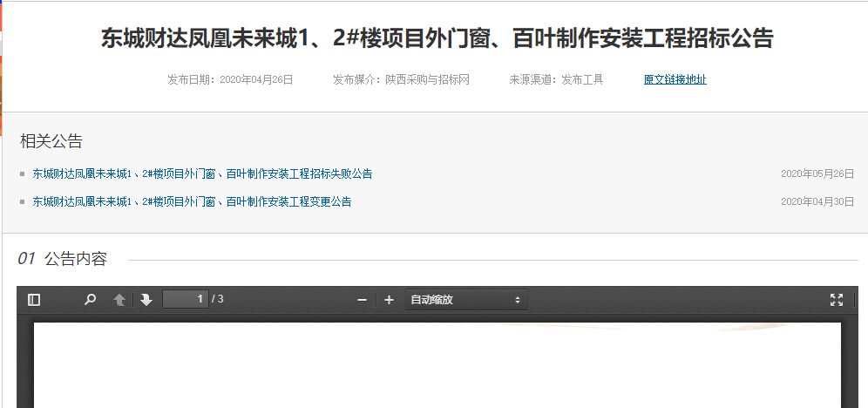Click the 招标公告 page title heading
The image size is (868, 408).
tap(437, 38)
